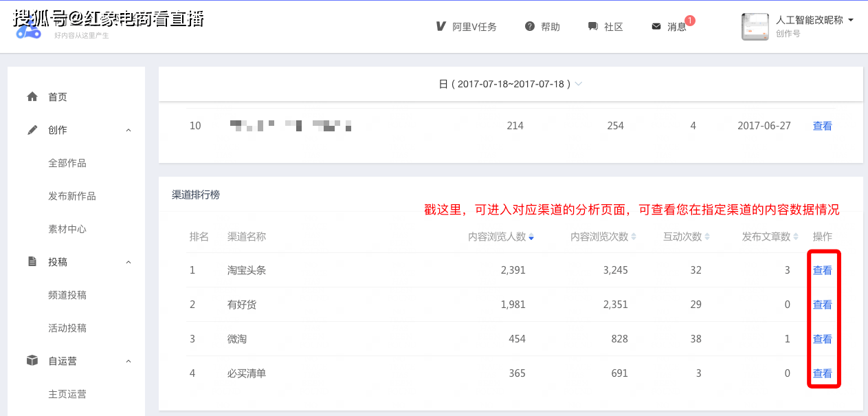Sort by 内容浏览次数 column arrow
Image resolution: width=868 pixels, height=416 pixels.
(x=634, y=237)
